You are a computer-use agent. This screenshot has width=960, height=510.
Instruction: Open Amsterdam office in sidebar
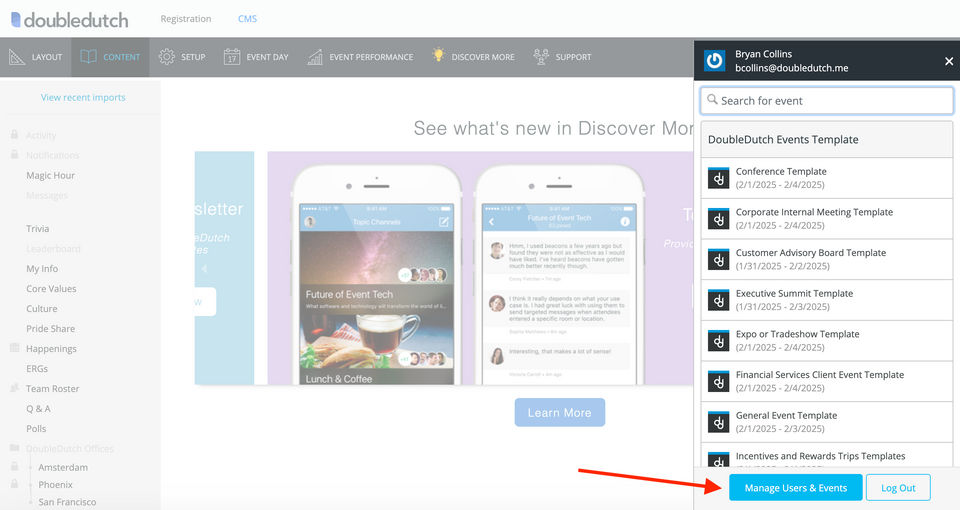click(x=63, y=467)
